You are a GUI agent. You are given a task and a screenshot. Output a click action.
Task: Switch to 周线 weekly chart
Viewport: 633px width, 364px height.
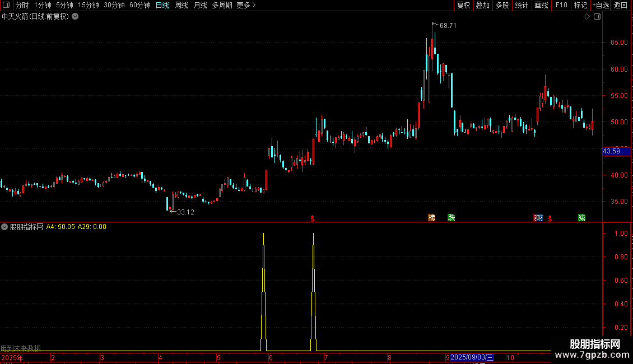pos(181,5)
